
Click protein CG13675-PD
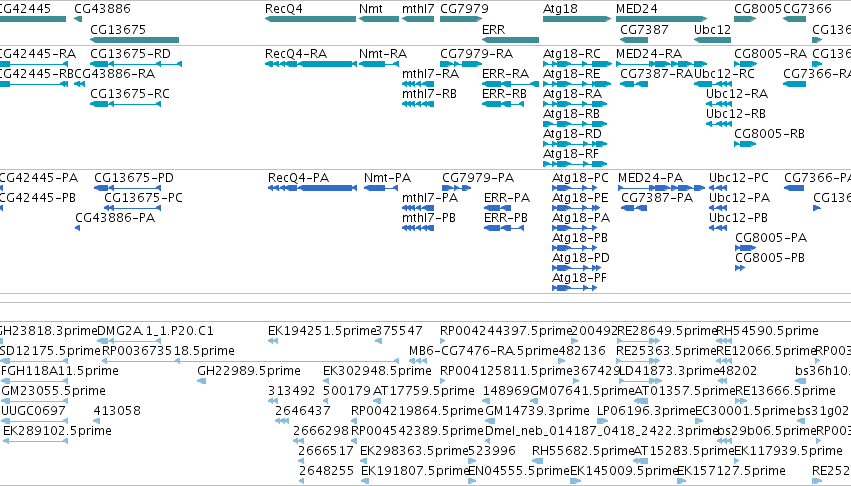coord(128,188)
